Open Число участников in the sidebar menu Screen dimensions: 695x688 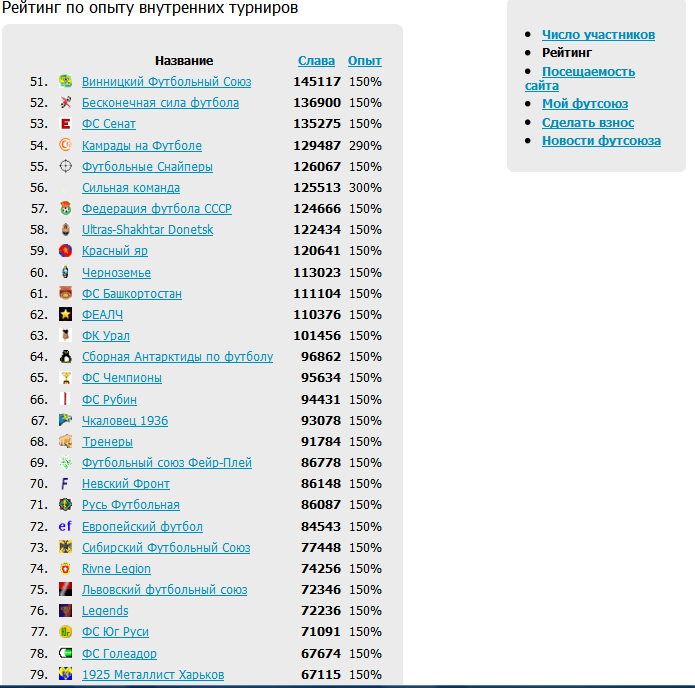tap(598, 35)
